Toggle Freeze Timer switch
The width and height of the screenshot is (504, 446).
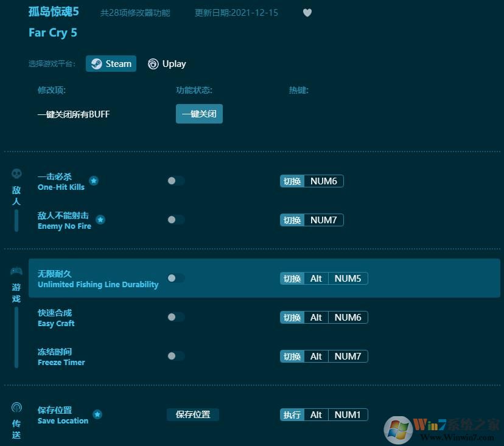(176, 356)
